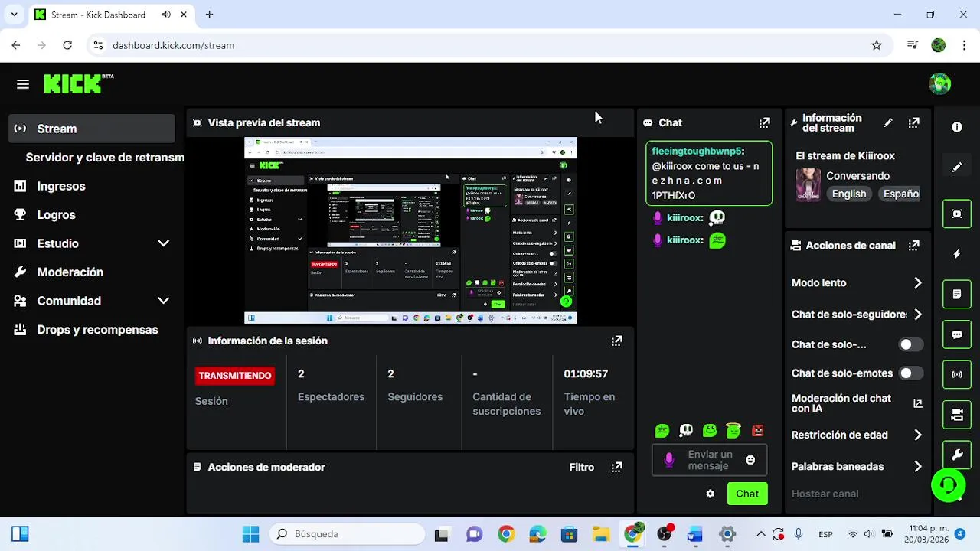Open Chat de solo-seguidores options arrow
This screenshot has height=551, width=980.
[x=918, y=315]
